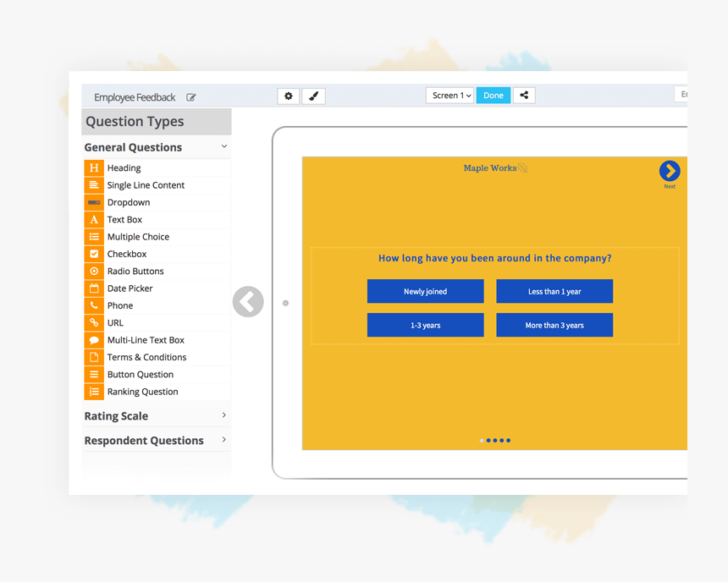Click the Multiple Choice label
Viewport: 728px width, 582px height.
tap(138, 237)
